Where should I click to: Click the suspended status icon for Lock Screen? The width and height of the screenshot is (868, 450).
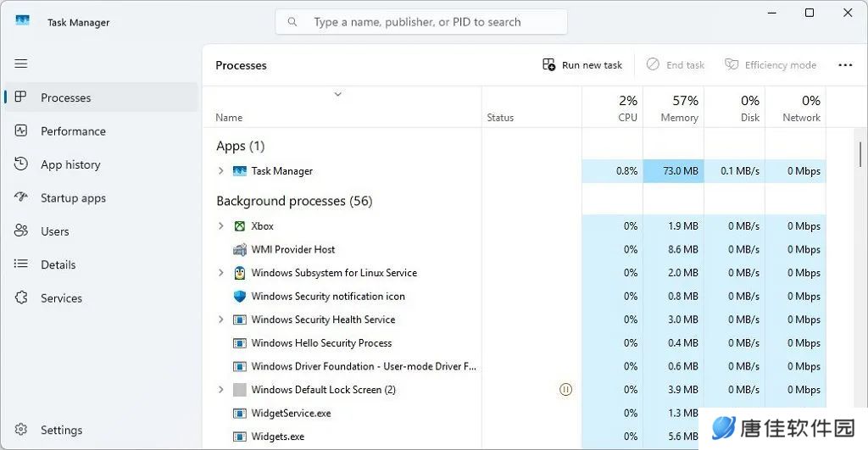click(x=565, y=390)
